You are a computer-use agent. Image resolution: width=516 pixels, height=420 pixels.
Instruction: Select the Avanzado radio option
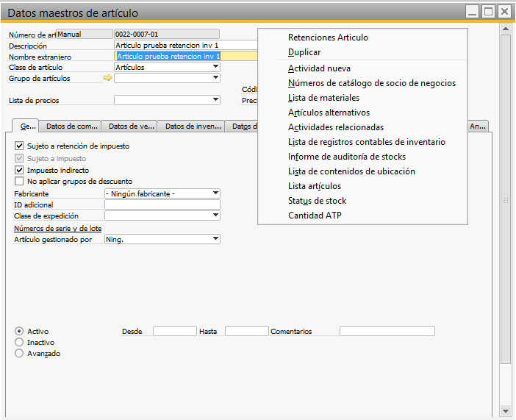coord(19,353)
